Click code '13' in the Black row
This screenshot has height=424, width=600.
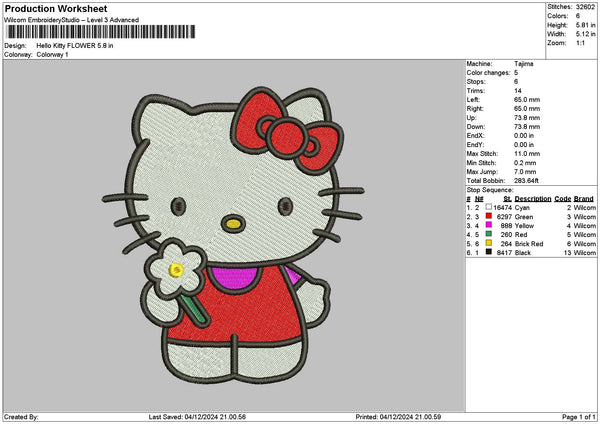click(x=567, y=253)
